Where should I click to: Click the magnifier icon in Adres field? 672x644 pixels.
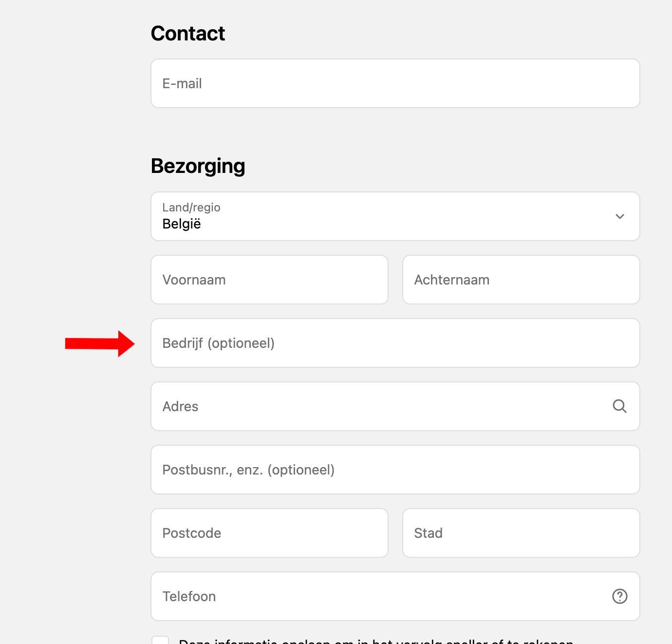pyautogui.click(x=619, y=406)
